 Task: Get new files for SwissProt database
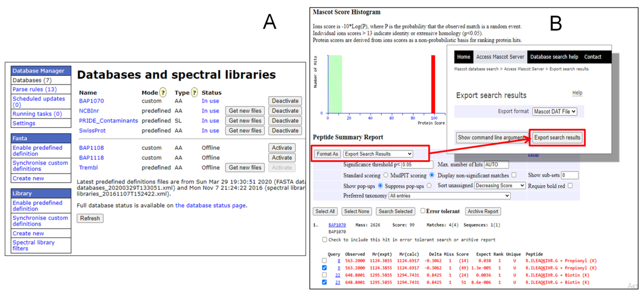245,130
